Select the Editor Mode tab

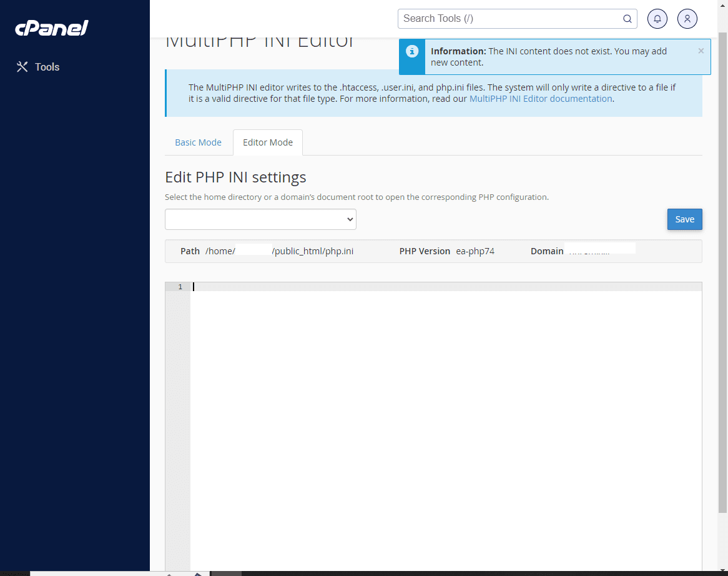point(268,142)
